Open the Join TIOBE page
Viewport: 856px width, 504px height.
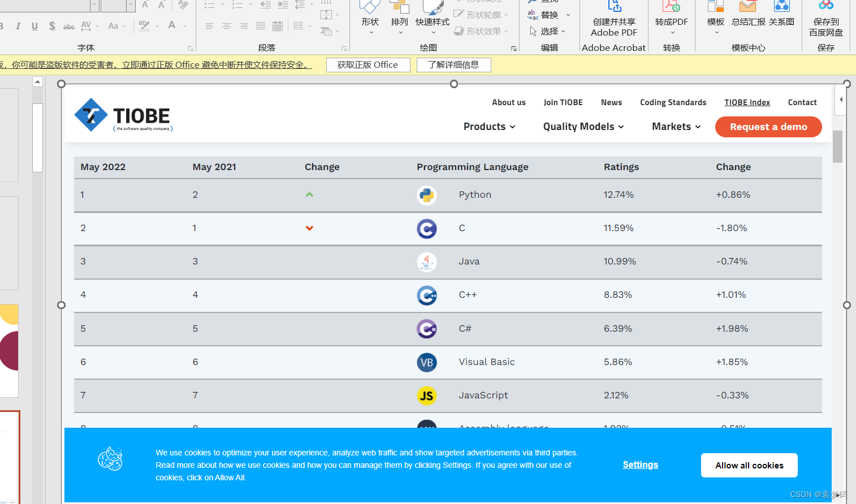tap(563, 102)
